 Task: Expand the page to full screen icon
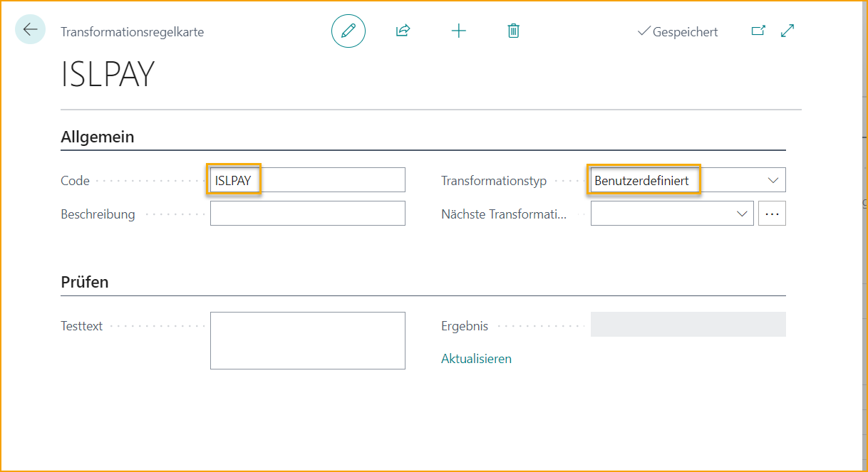[x=787, y=31]
